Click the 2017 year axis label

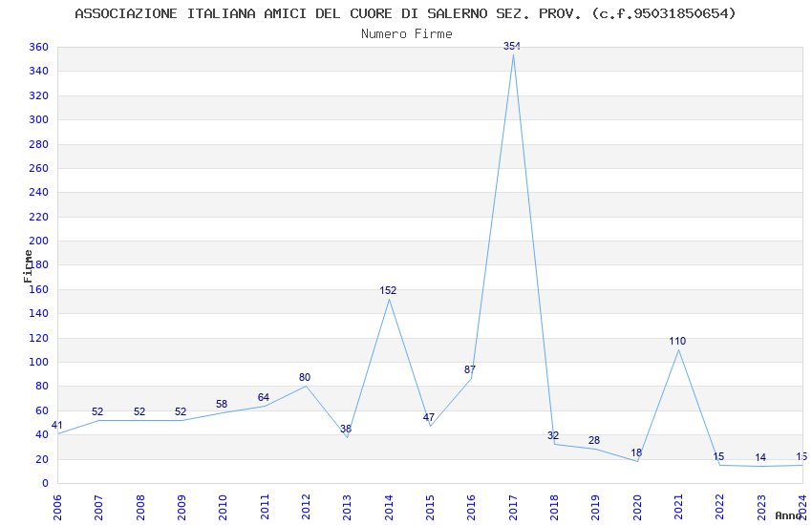pyautogui.click(x=513, y=508)
